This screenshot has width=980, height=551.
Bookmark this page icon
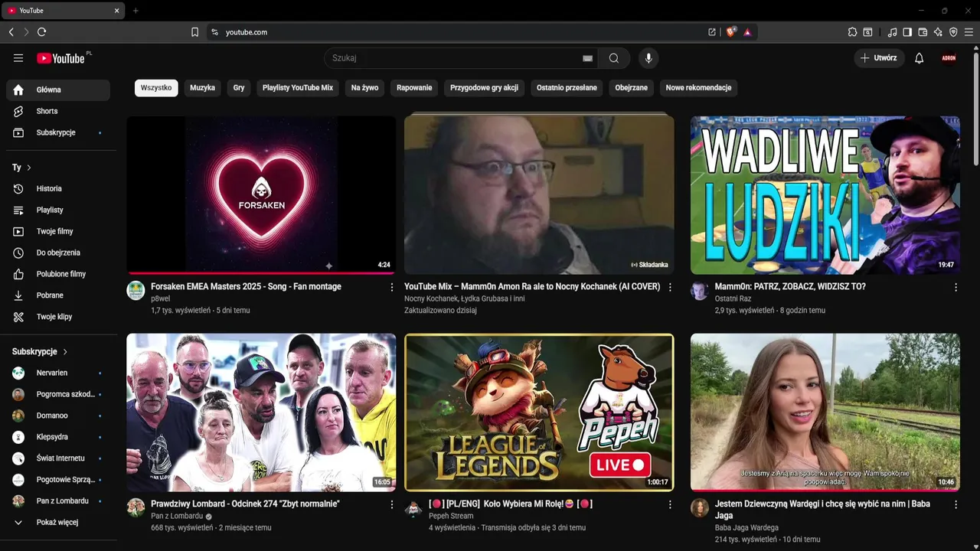[194, 32]
